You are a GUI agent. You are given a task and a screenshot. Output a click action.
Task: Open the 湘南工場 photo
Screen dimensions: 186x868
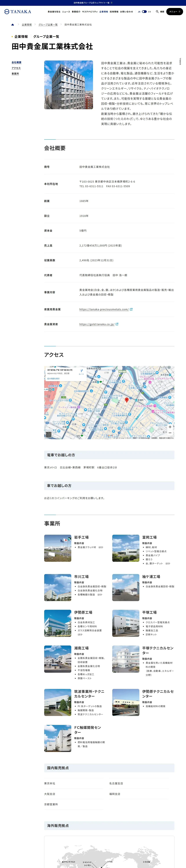(58, 659)
